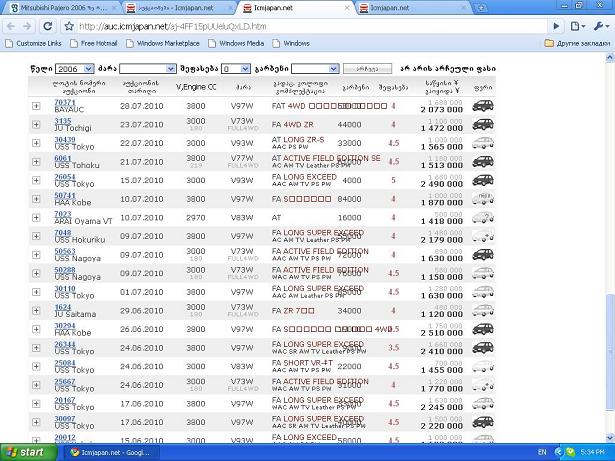Click the filter button next to mileage dropdown
The width and height of the screenshot is (615, 461).
(x=367, y=69)
